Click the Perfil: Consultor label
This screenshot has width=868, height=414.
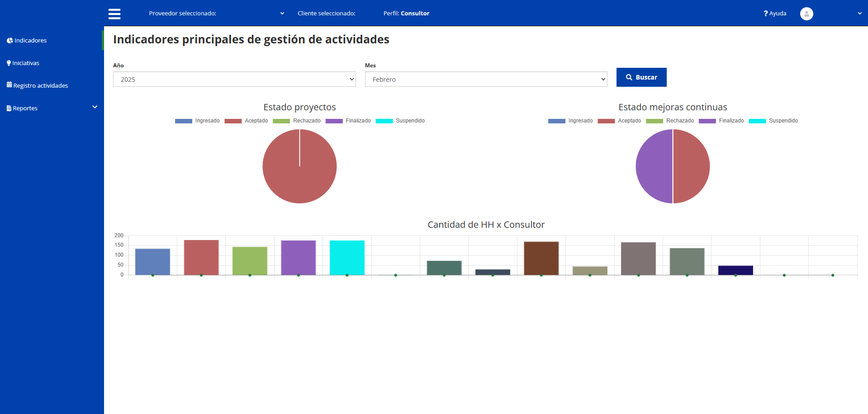coord(406,14)
